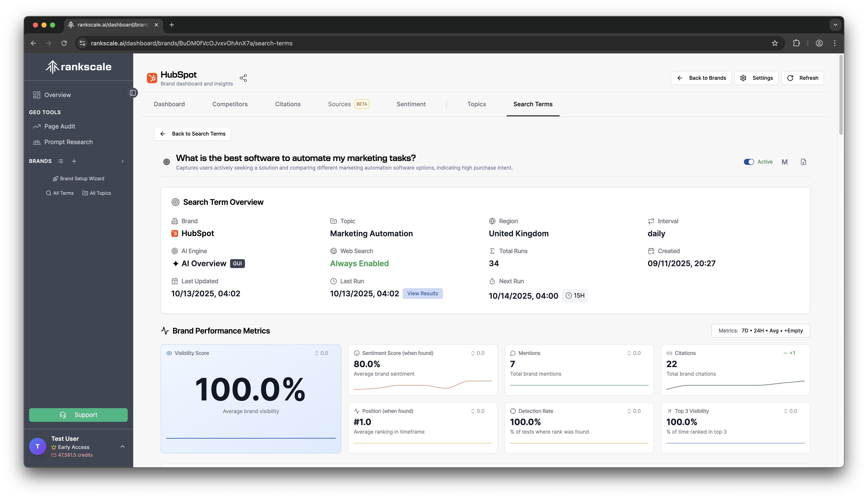Open the Sources BETA tab
Viewport: 868px width, 499px height.
click(x=348, y=104)
